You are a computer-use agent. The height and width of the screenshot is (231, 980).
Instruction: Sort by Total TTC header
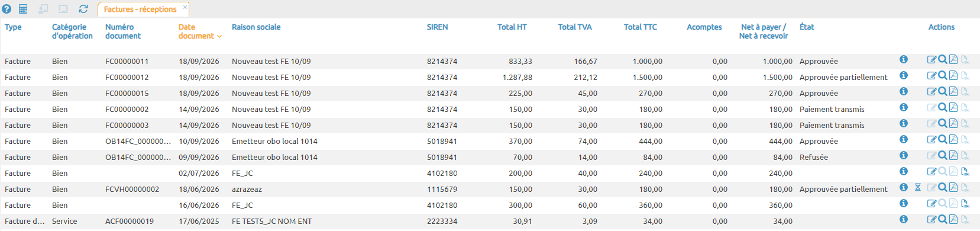641,27
